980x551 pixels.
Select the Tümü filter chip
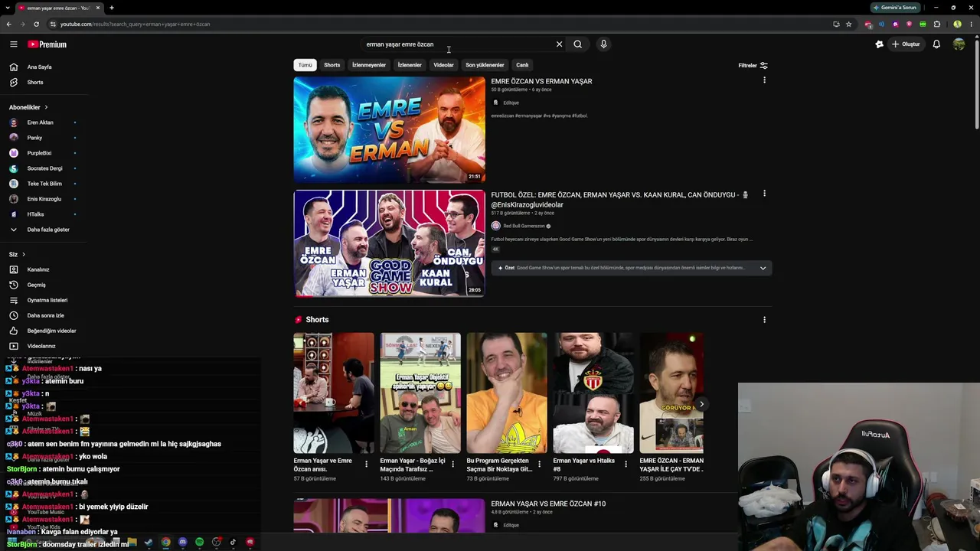pos(305,65)
